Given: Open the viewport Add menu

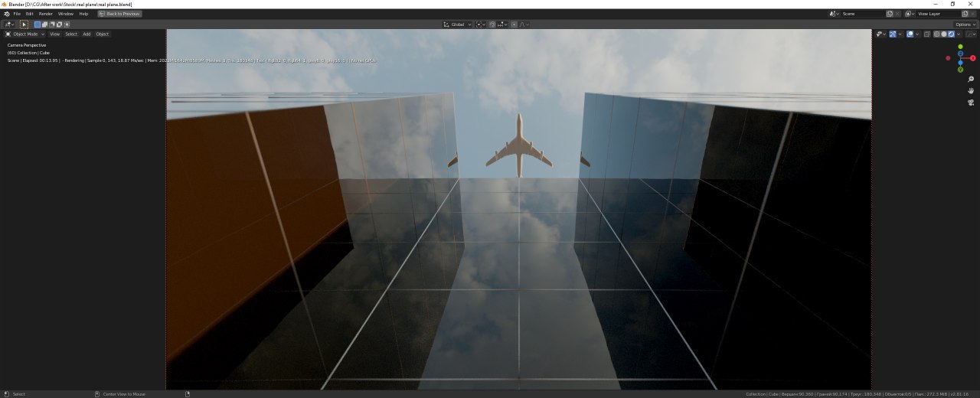Looking at the screenshot, I should (87, 34).
